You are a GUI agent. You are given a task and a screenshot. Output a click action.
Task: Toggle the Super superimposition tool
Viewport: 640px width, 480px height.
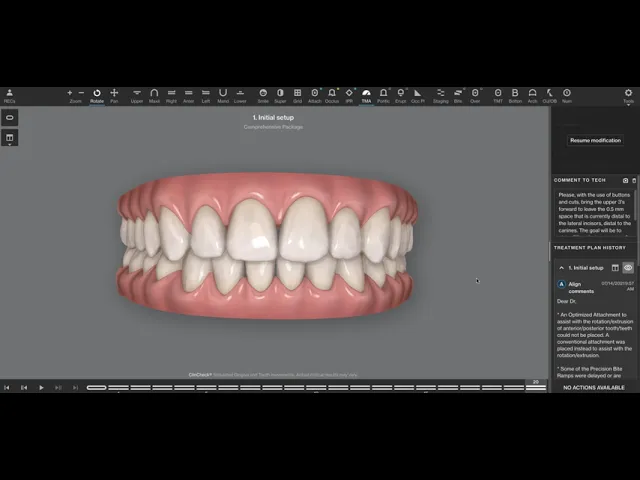280,96
